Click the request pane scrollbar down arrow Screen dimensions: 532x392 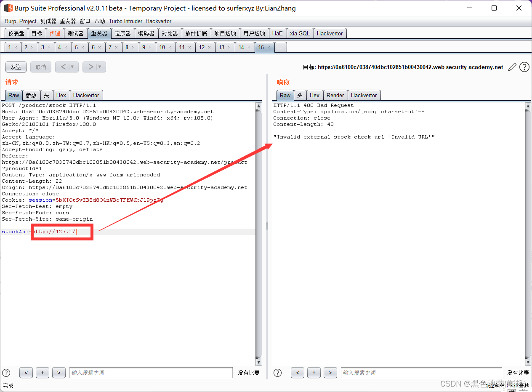click(x=258, y=362)
